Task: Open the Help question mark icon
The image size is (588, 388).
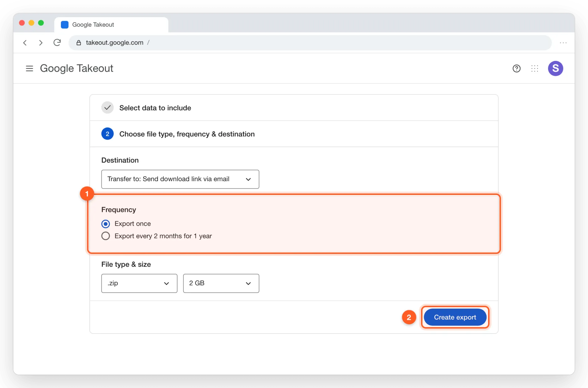Action: 516,68
